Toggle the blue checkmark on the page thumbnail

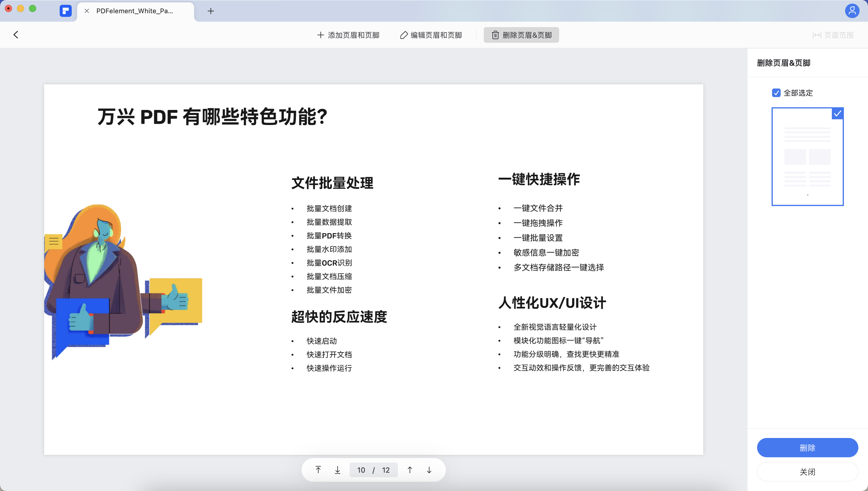coord(838,114)
